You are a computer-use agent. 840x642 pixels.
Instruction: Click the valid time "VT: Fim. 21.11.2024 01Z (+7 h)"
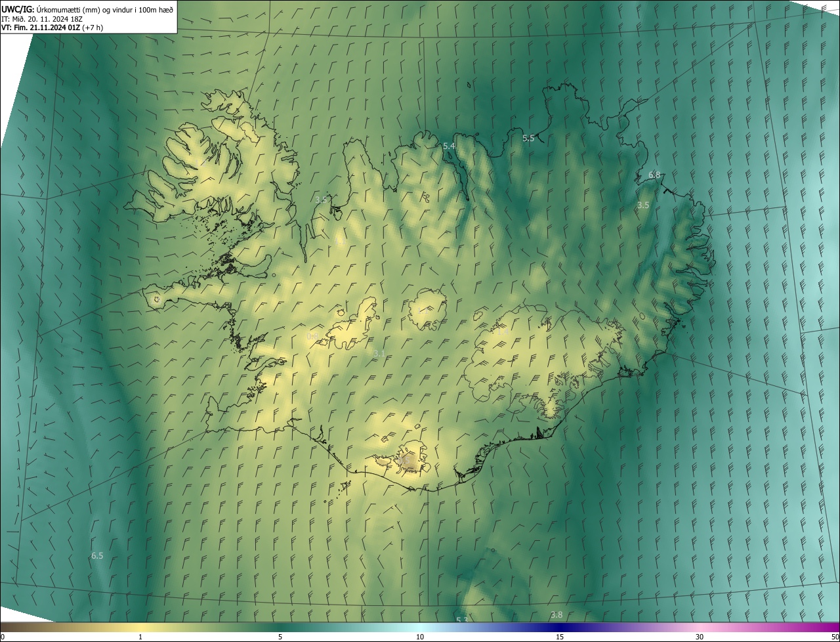point(52,28)
